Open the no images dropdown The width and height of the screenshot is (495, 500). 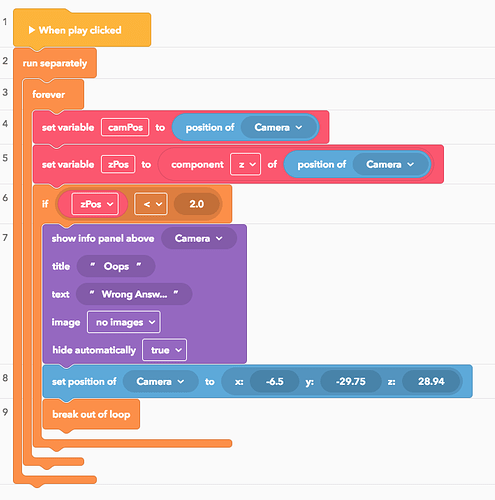124,322
